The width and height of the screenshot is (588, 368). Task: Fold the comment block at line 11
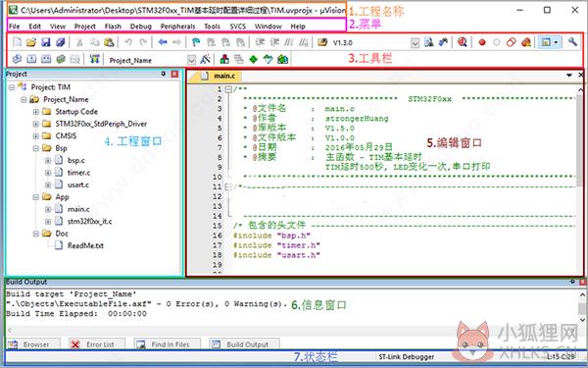click(x=228, y=186)
